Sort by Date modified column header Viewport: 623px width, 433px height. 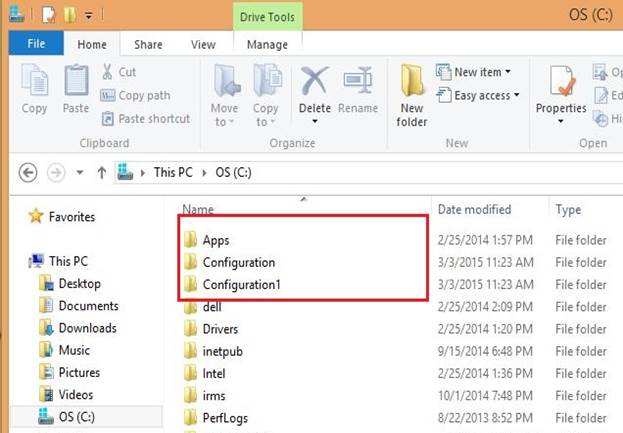click(474, 209)
